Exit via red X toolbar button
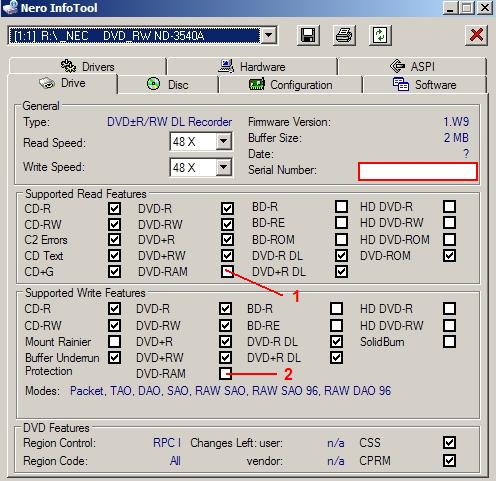Image resolution: width=496 pixels, height=481 pixels. 476,35
